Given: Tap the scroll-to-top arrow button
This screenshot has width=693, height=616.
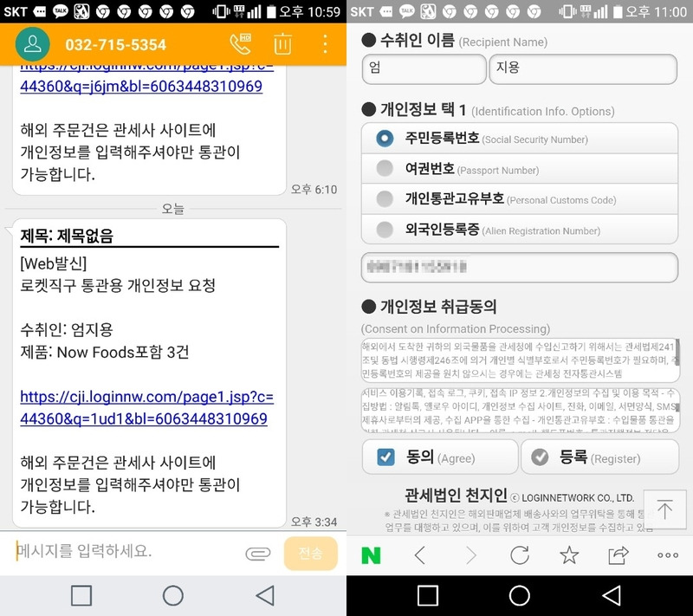Looking at the screenshot, I should (x=664, y=509).
